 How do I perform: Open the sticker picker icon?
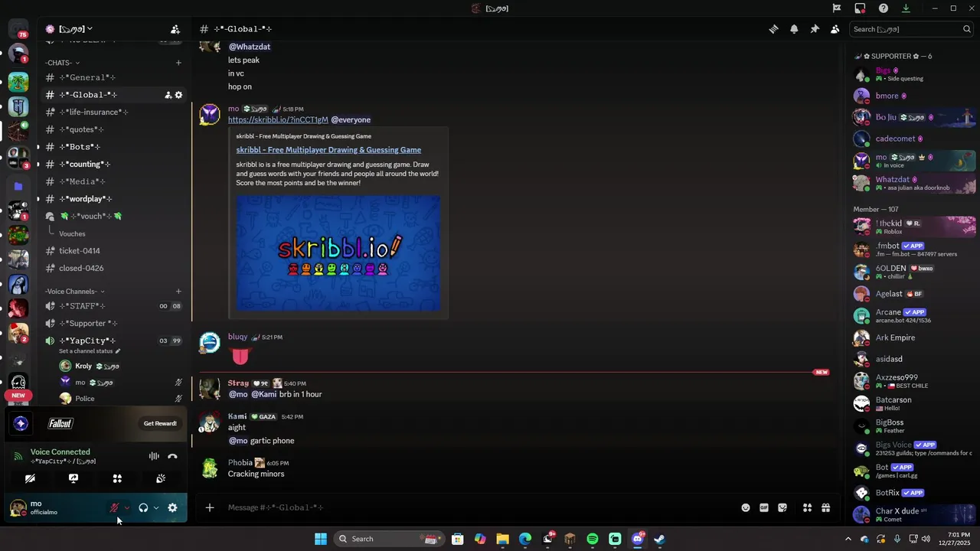[782, 507]
